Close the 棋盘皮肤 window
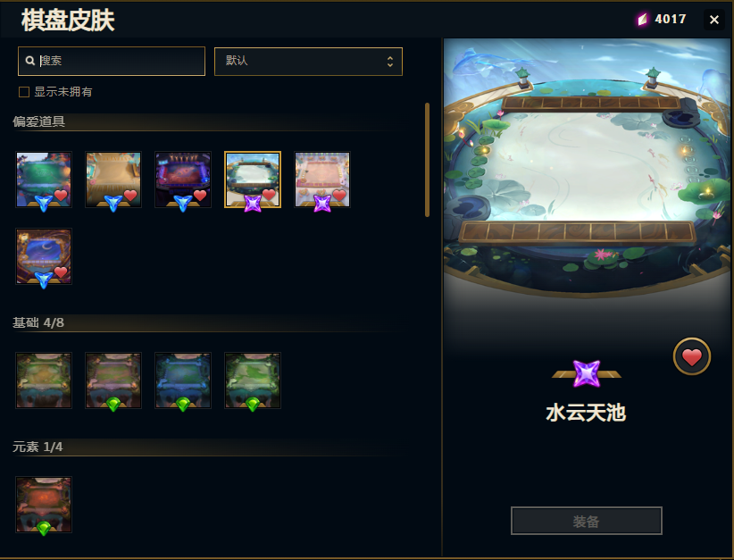The height and width of the screenshot is (560, 734). point(713,20)
